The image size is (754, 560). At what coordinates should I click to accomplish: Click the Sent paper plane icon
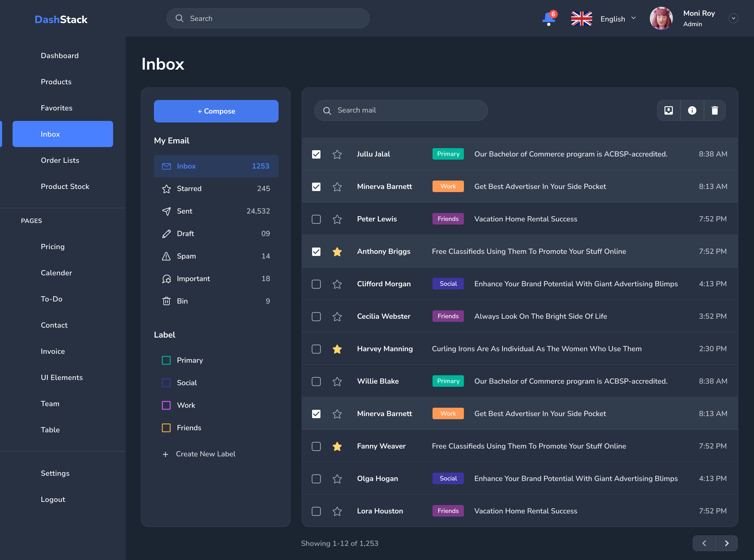tap(166, 211)
